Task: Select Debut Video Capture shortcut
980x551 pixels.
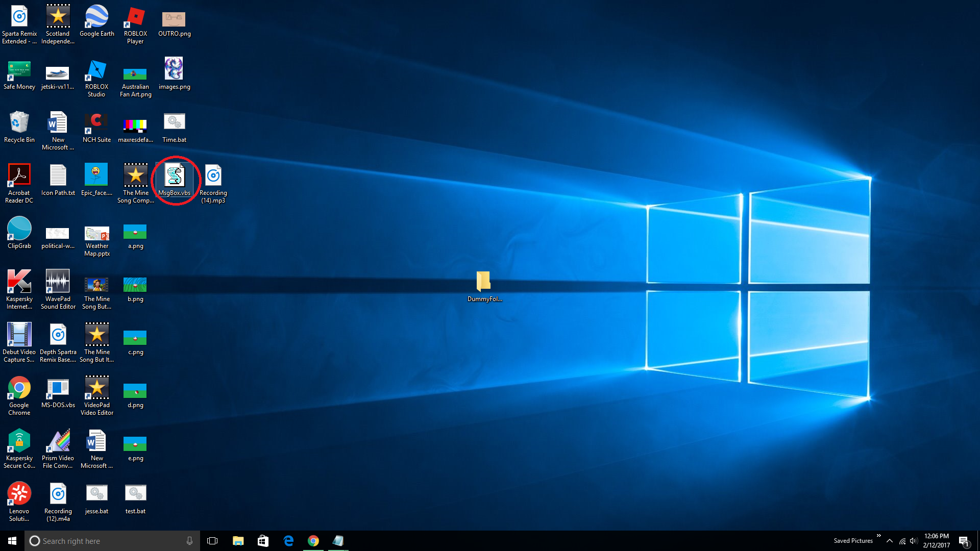Action: click(x=19, y=343)
